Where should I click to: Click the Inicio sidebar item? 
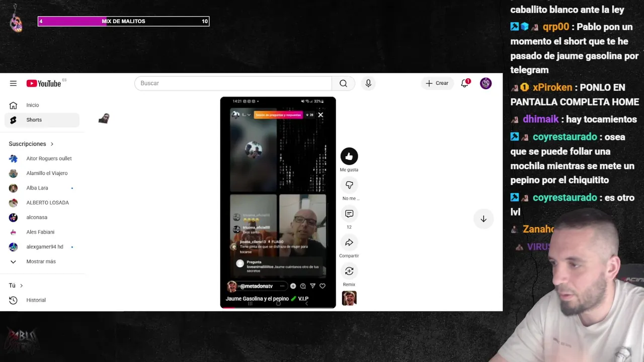[42, 105]
